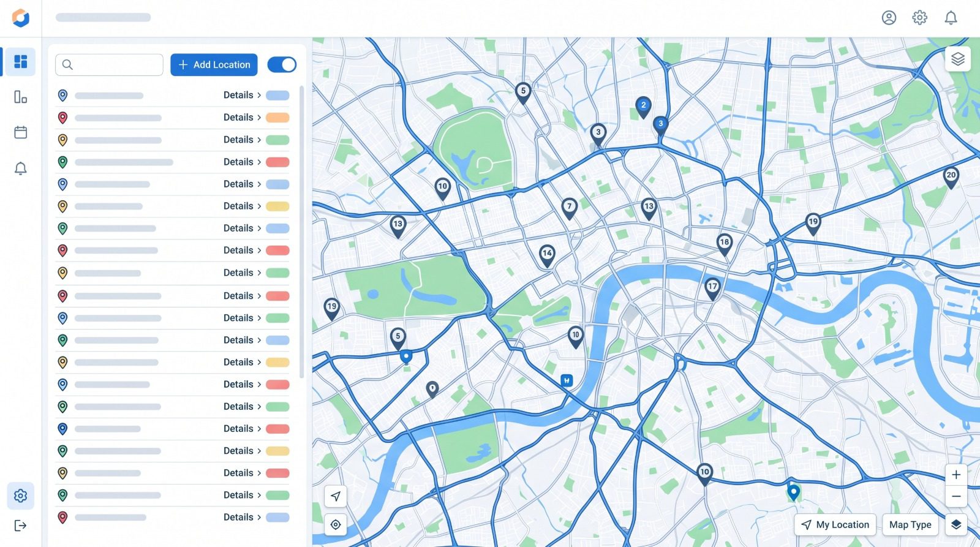Click the blue H square marker
Viewport: 980px width, 547px height.
tap(567, 380)
